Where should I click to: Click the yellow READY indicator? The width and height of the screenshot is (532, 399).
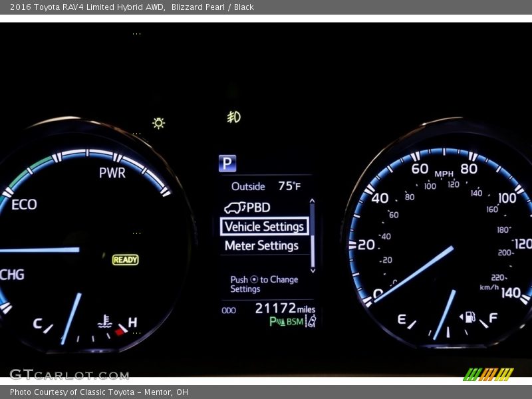pyautogui.click(x=125, y=260)
